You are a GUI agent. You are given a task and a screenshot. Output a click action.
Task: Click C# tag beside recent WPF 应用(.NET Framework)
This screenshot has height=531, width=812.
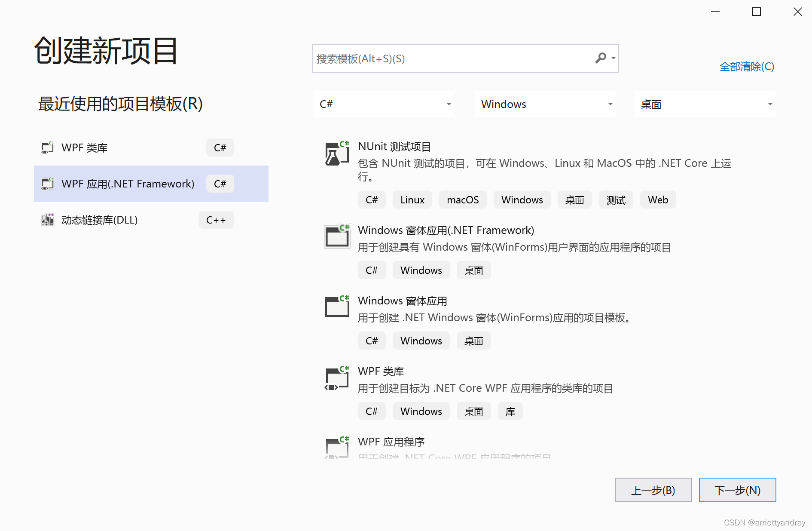click(220, 184)
